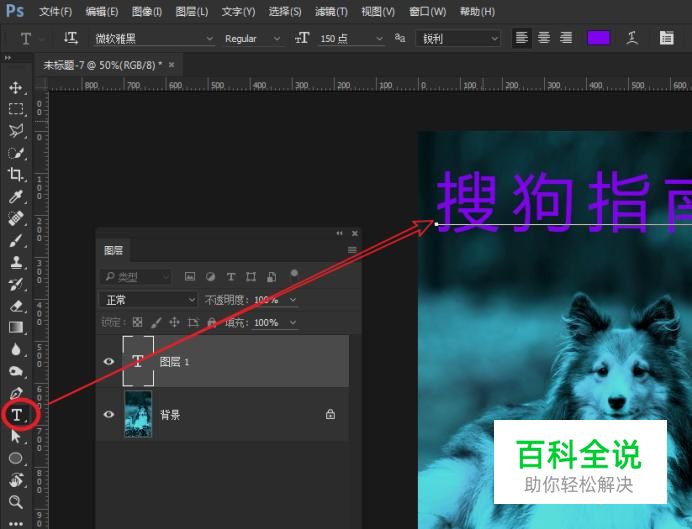
Task: Expand the 不透明度 opacity slider arrow
Action: click(293, 300)
